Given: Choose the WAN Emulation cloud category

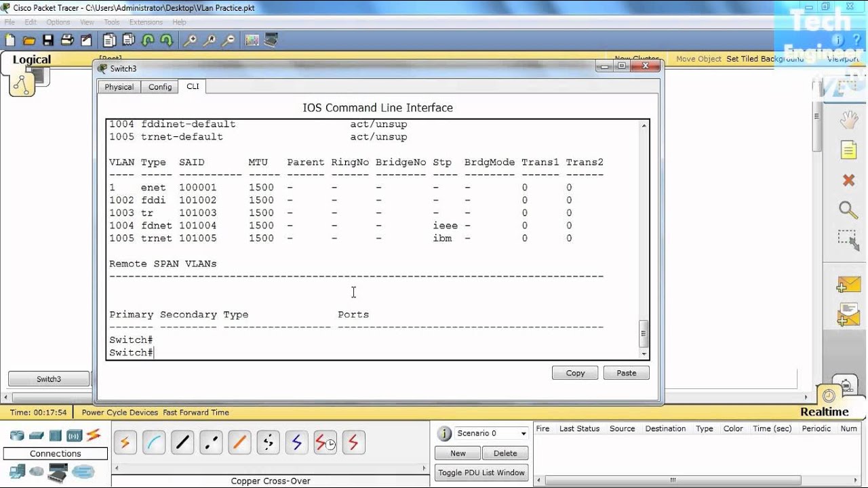Looking at the screenshot, I should (37, 471).
